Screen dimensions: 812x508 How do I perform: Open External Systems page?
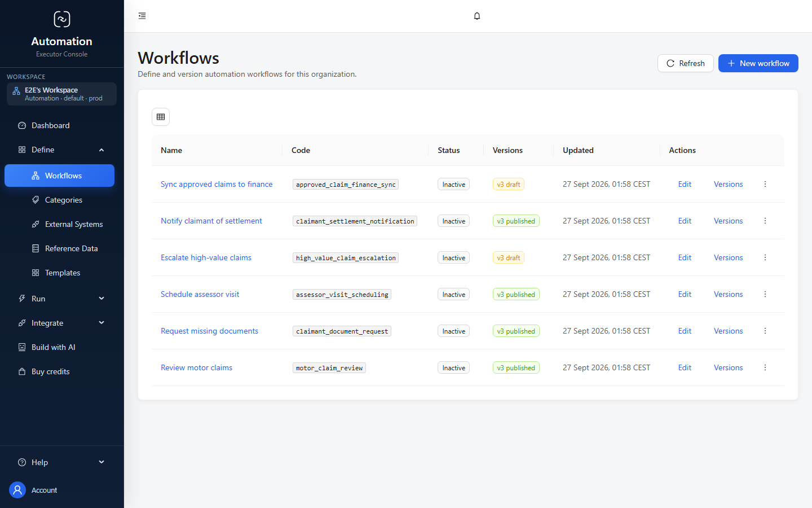click(x=59, y=224)
